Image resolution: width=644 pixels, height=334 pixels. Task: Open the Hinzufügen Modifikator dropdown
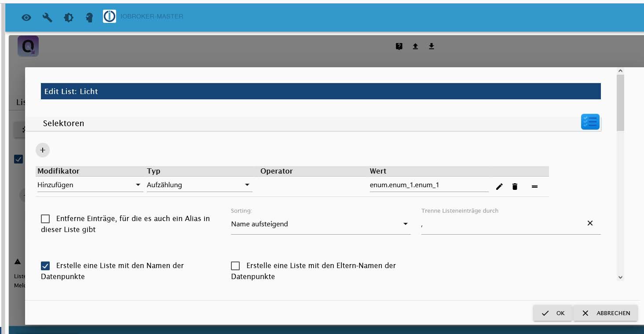click(x=90, y=185)
